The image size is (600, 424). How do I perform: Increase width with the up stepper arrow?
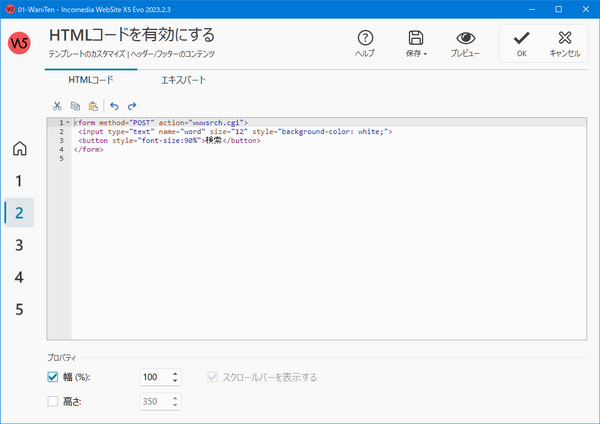175,374
